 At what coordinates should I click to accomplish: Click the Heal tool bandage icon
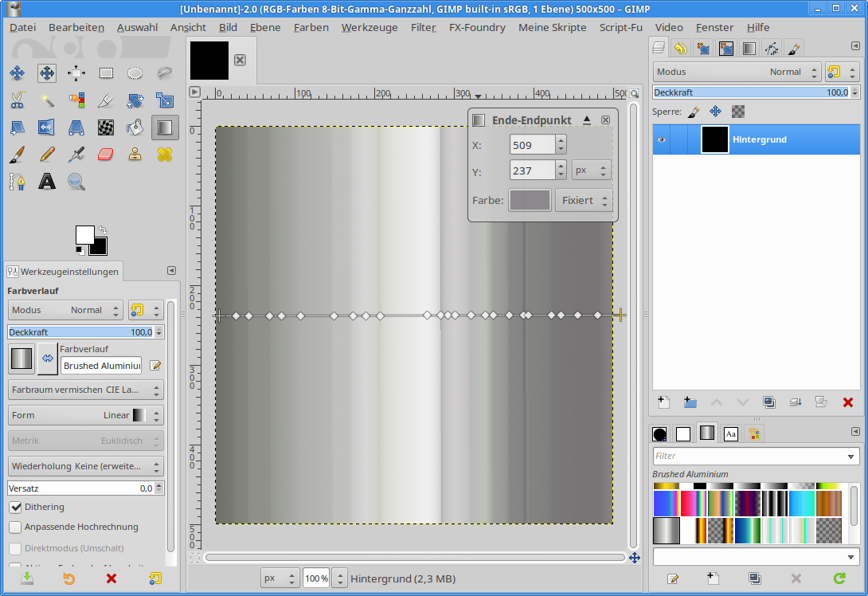pos(165,154)
